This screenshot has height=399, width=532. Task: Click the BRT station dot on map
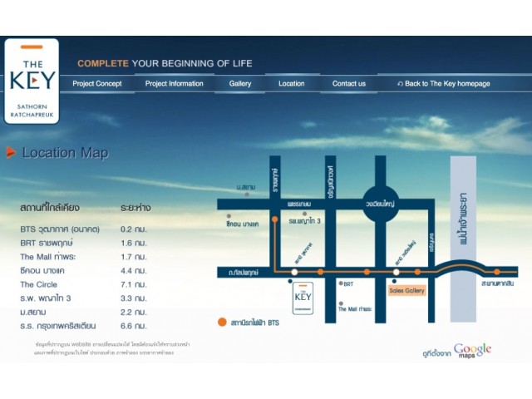pos(341,283)
